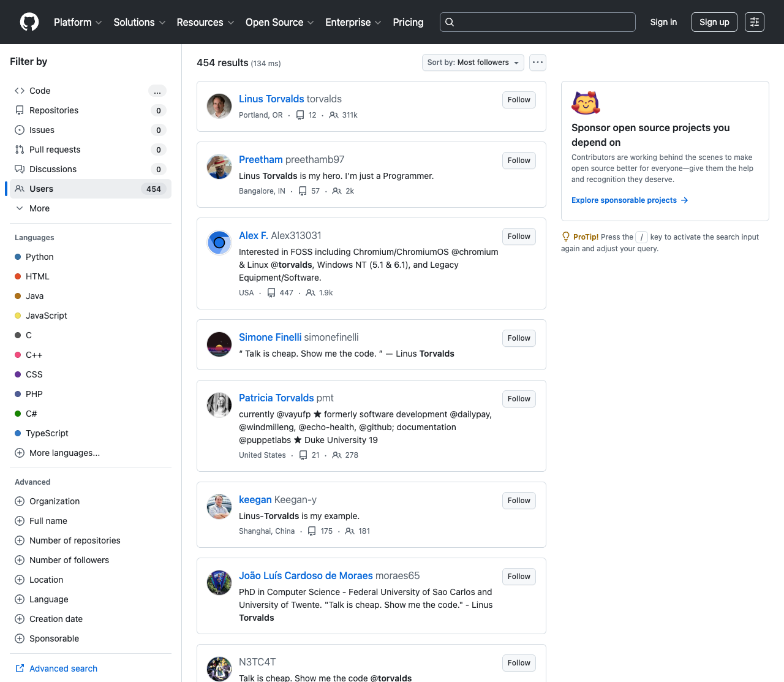Click the plus icon next to Full name
Viewport: 784px width, 682px height.
click(20, 521)
